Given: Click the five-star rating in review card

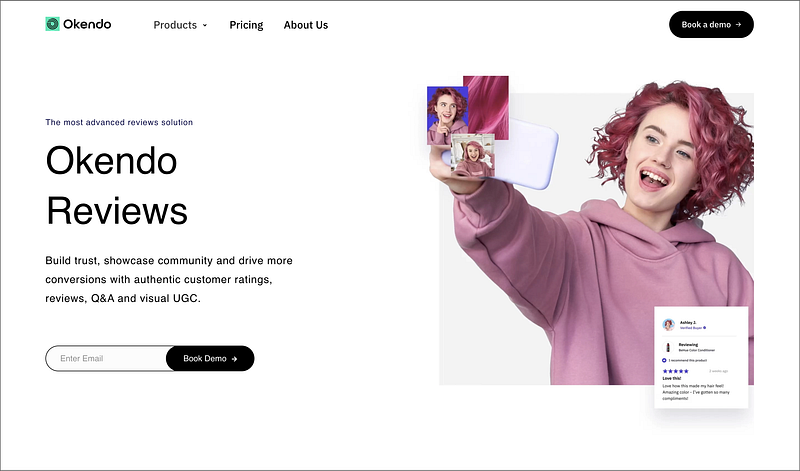Looking at the screenshot, I should coord(676,371).
